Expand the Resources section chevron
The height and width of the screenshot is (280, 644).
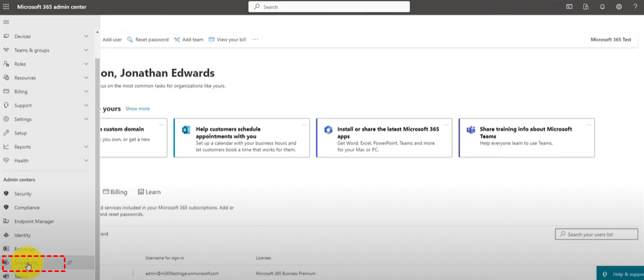pyautogui.click(x=86, y=78)
